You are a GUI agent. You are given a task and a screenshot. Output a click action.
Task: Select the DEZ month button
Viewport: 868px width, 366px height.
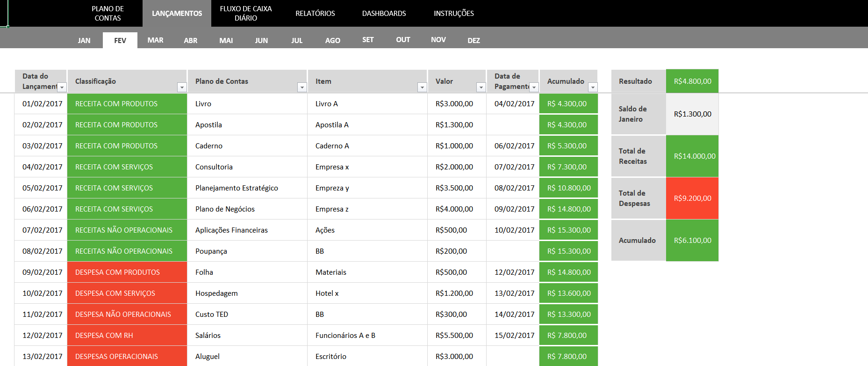[x=473, y=40]
